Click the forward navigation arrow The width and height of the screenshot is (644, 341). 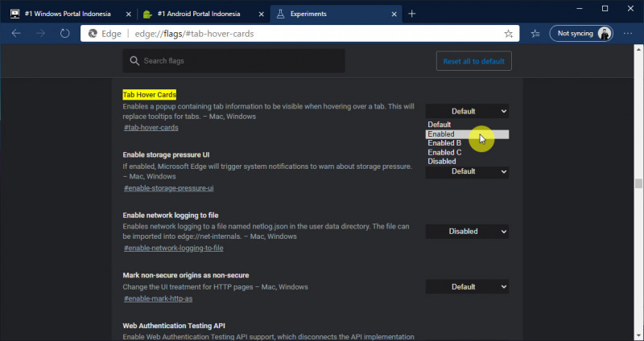point(40,34)
